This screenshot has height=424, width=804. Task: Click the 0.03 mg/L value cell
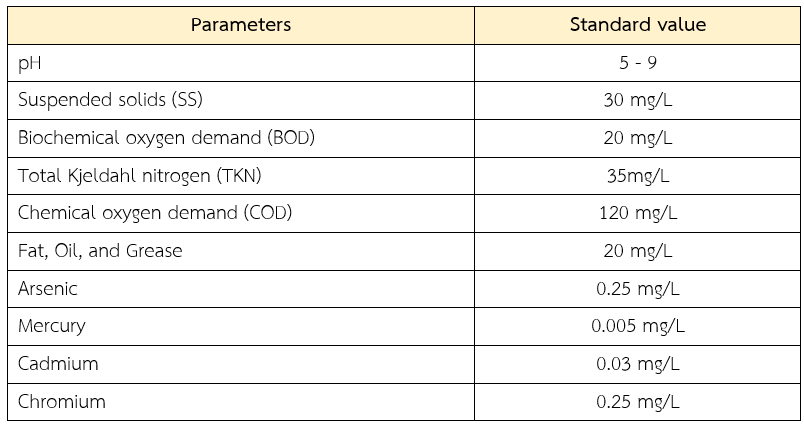pos(637,364)
